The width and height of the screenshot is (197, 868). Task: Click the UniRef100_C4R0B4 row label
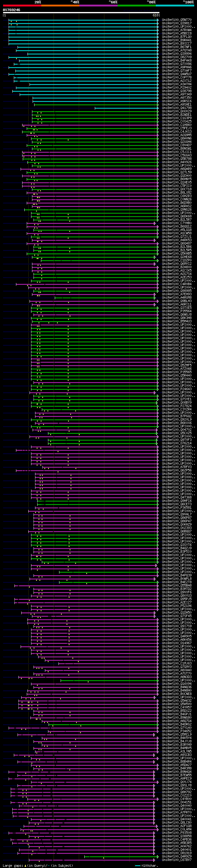pyautogui.click(x=177, y=284)
